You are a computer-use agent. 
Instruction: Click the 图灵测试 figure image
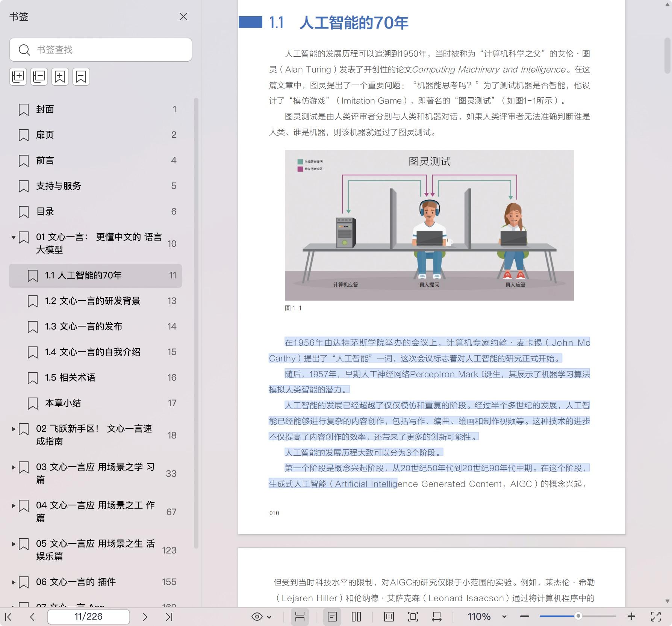(x=429, y=225)
